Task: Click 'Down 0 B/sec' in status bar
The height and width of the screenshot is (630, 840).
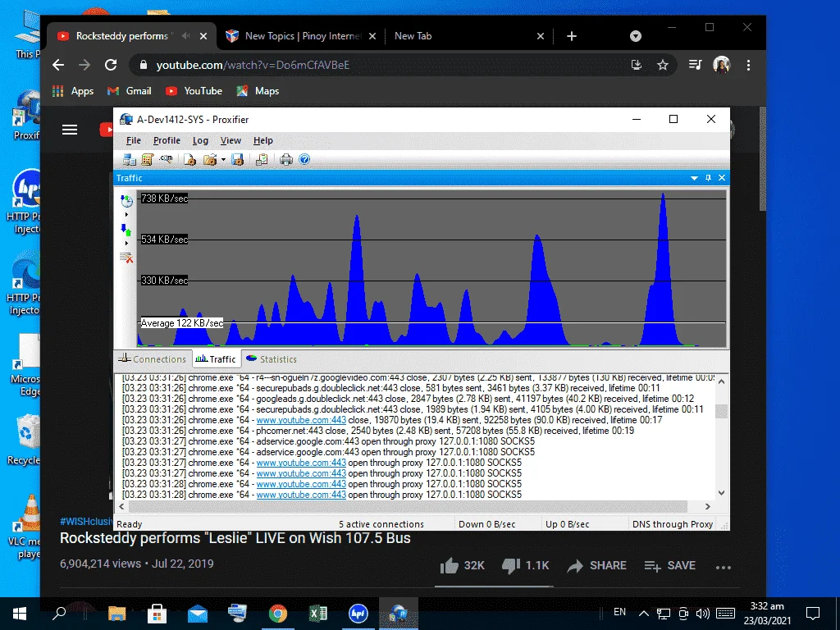Action: pos(487,524)
